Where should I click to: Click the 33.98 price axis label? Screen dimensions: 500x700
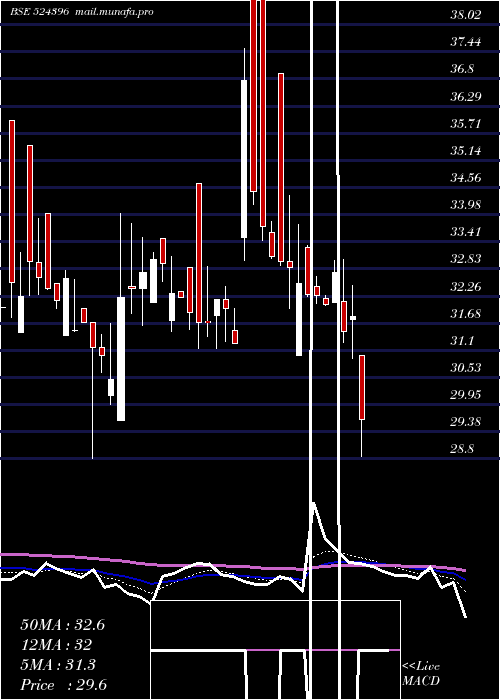pyautogui.click(x=466, y=205)
